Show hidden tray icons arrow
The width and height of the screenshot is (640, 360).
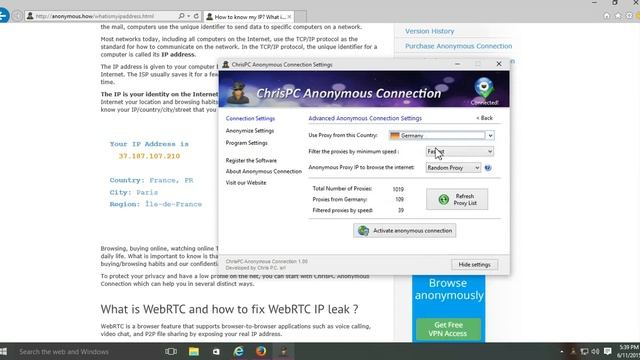click(561, 351)
